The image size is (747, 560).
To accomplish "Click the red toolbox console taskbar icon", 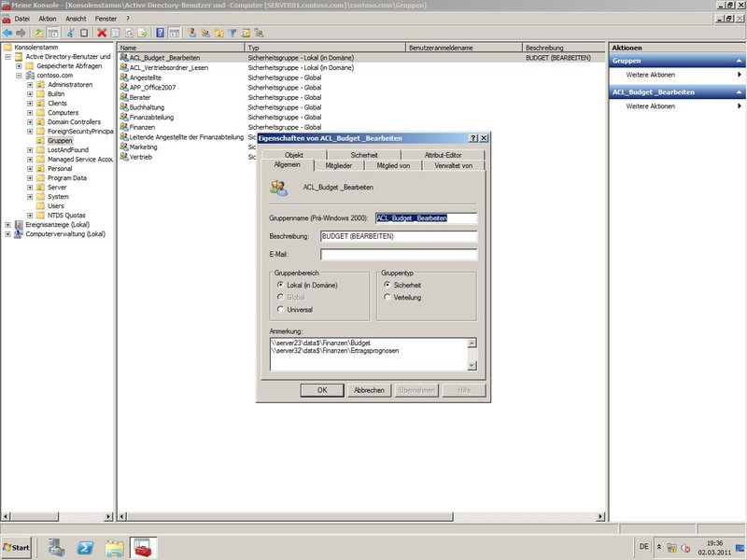I will 143,548.
